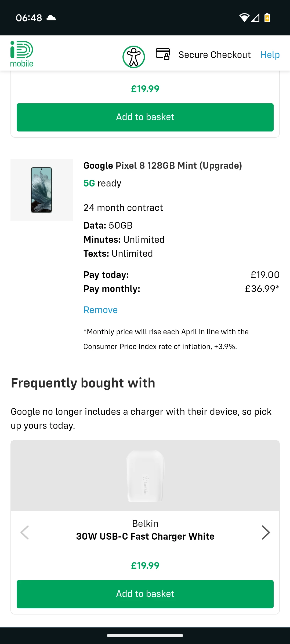Tap the Secure Checkout label

[x=215, y=55]
